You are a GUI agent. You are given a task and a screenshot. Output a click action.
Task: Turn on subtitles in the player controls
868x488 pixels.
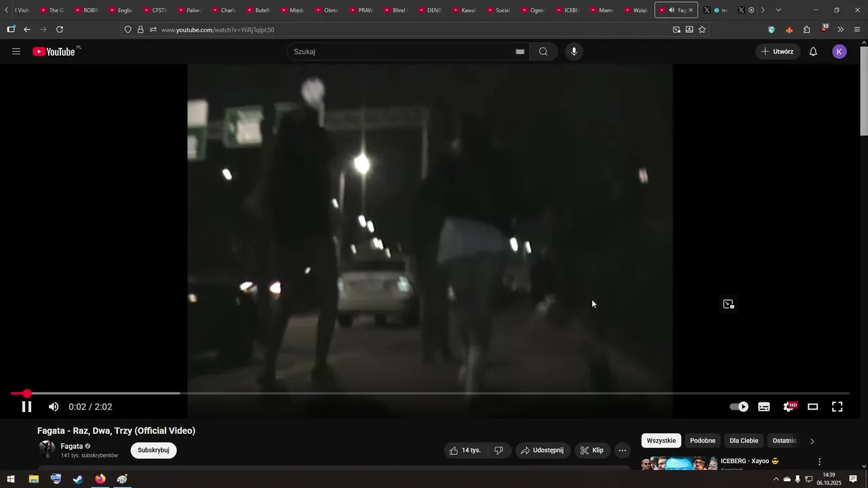coord(764,407)
